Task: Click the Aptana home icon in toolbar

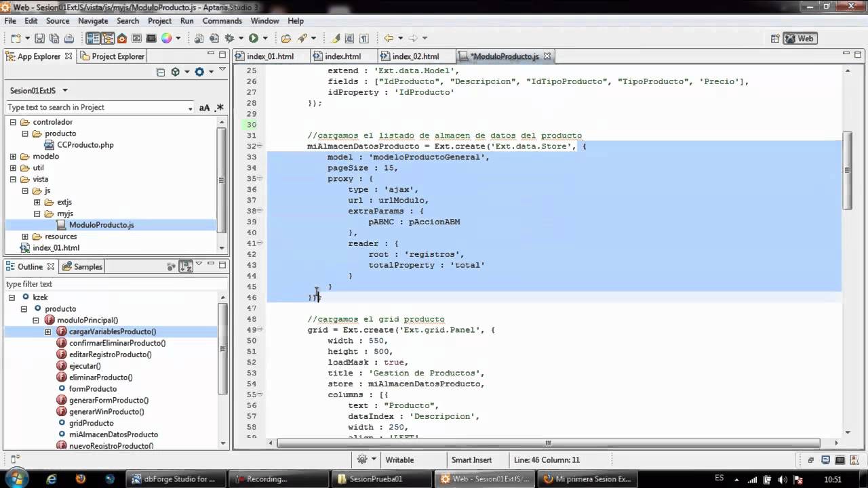Action: pos(122,39)
